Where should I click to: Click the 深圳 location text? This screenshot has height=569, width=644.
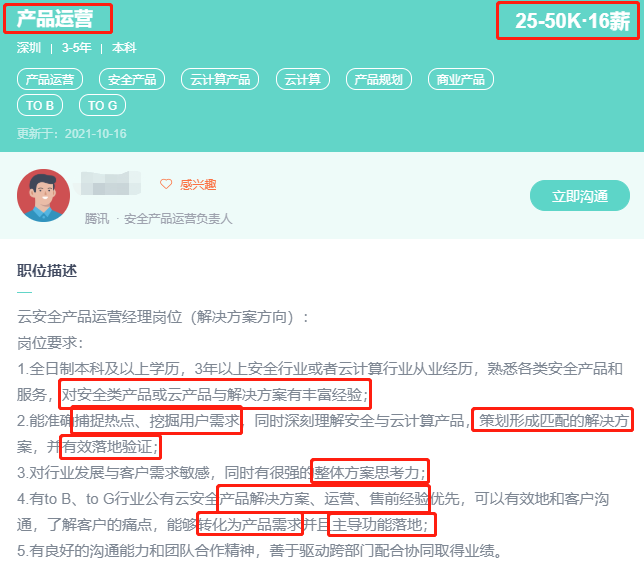pos(29,48)
